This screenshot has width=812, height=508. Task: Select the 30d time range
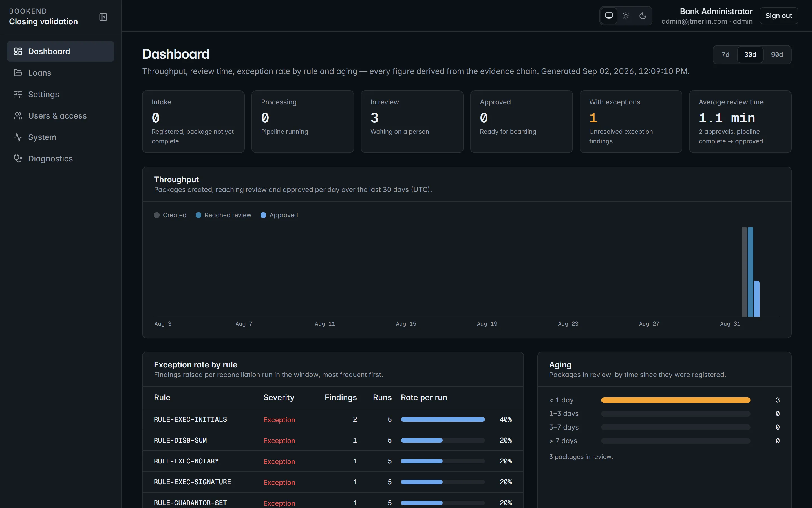tap(750, 55)
